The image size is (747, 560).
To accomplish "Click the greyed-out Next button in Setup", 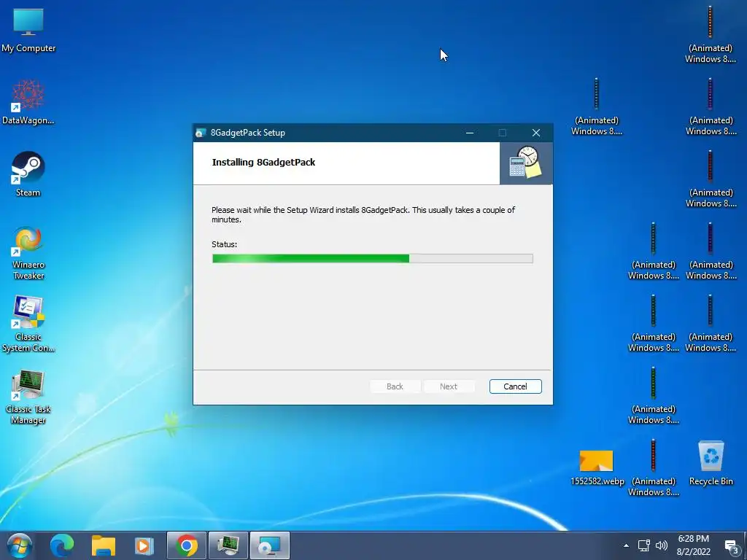I will 449,386.
